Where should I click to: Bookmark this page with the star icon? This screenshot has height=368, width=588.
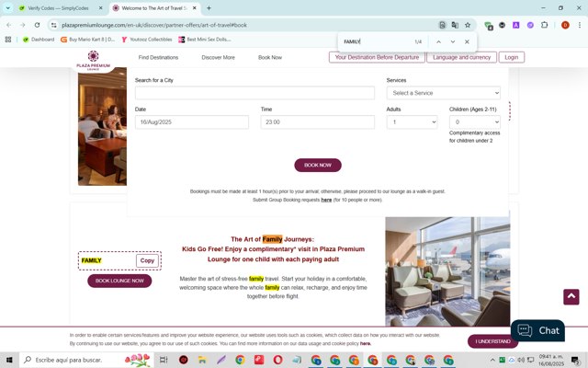[468, 25]
